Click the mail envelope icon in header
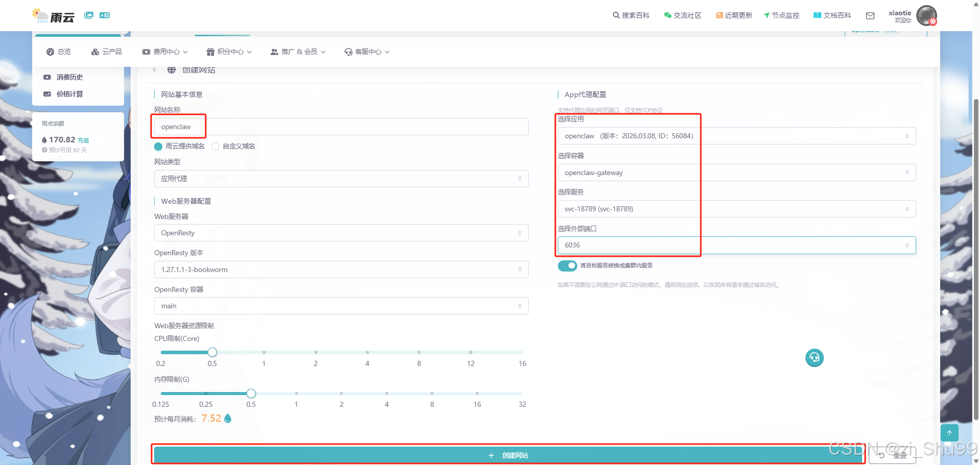The width and height of the screenshot is (980, 465). [870, 16]
